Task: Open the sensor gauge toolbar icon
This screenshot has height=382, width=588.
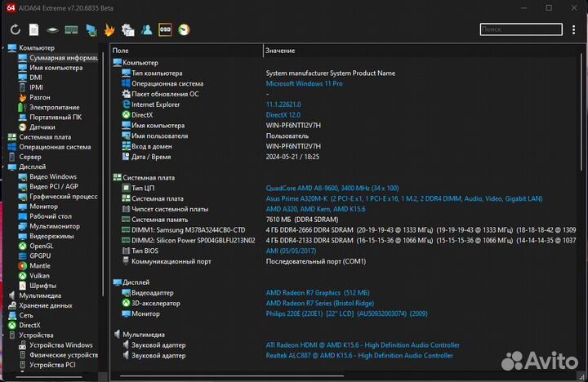Action: 184,29
